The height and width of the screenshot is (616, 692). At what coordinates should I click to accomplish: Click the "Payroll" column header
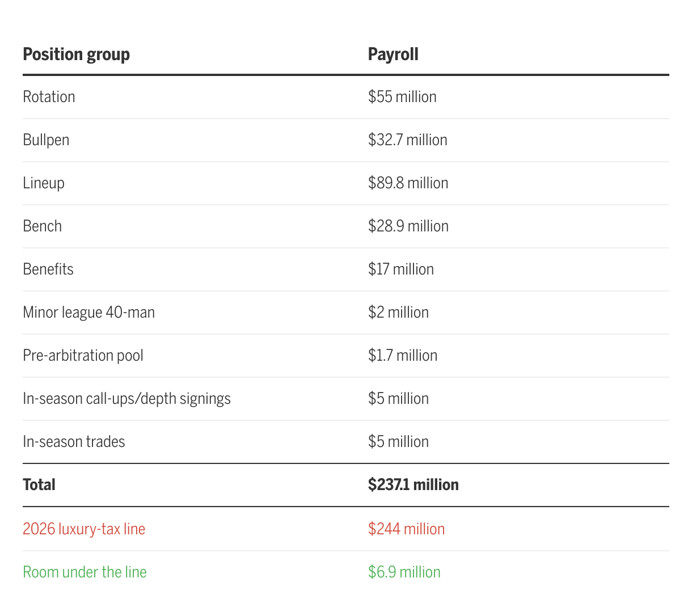tap(393, 54)
